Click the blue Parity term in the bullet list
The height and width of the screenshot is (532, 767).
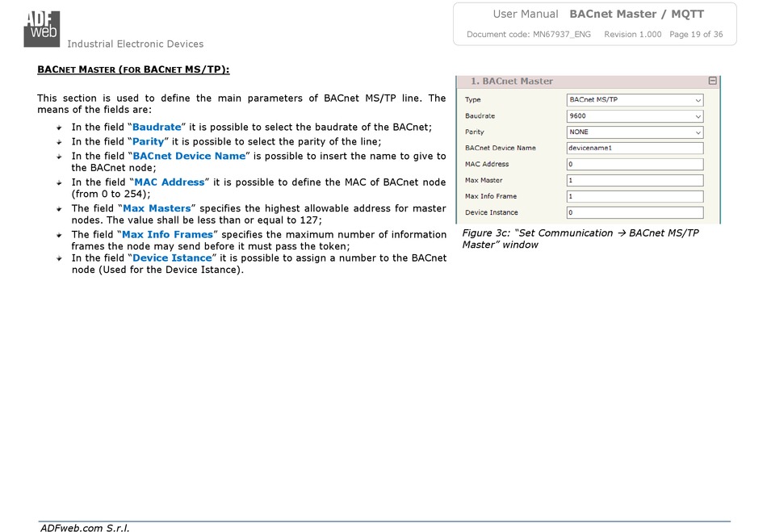(148, 141)
